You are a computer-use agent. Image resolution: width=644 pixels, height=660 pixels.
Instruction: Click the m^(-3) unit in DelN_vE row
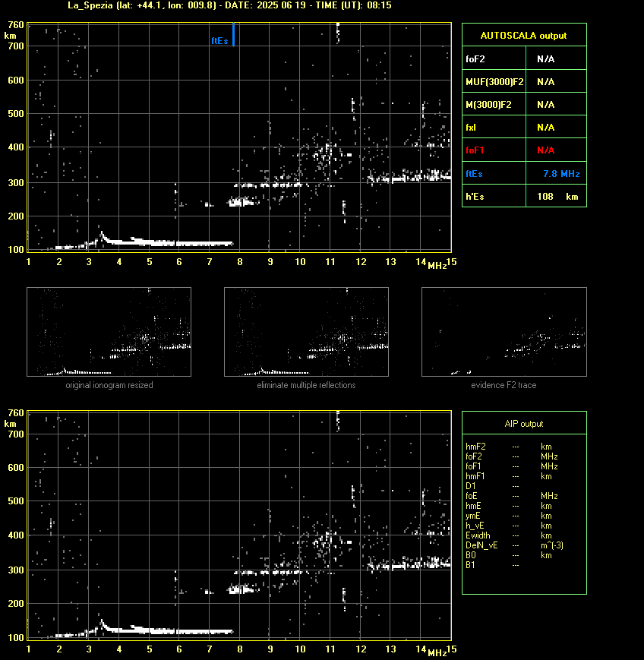pos(552,545)
